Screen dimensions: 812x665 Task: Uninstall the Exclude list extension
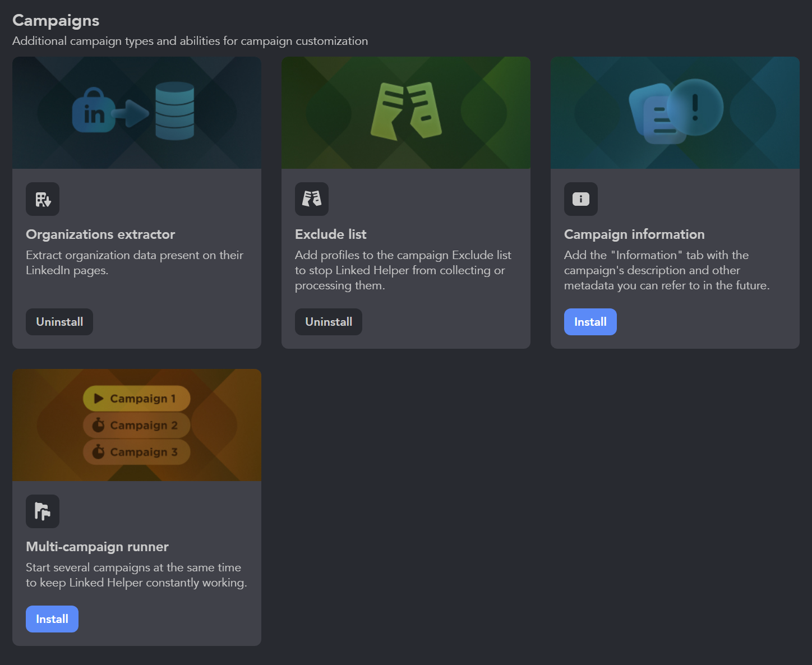[x=328, y=322]
